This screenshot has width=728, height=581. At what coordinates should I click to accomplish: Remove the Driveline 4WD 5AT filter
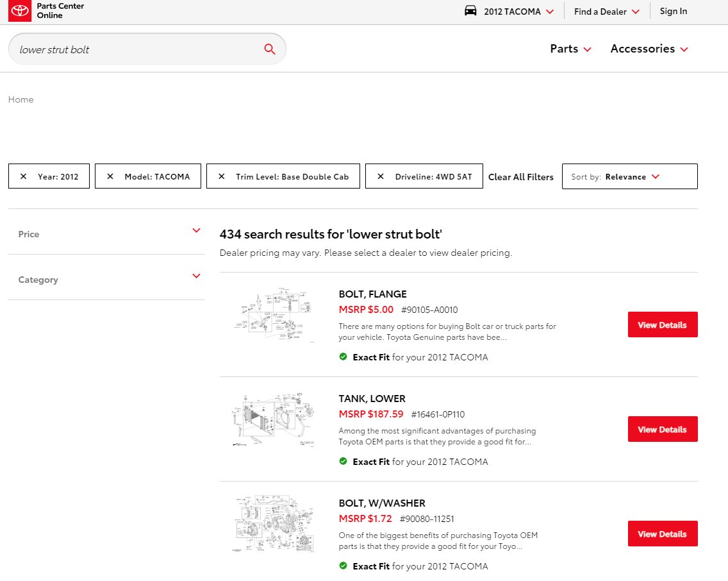click(x=380, y=176)
